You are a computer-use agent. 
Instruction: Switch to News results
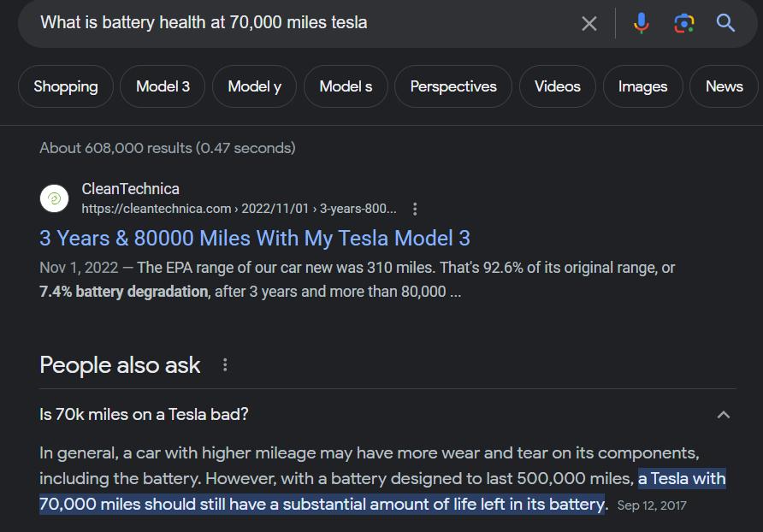tap(724, 86)
